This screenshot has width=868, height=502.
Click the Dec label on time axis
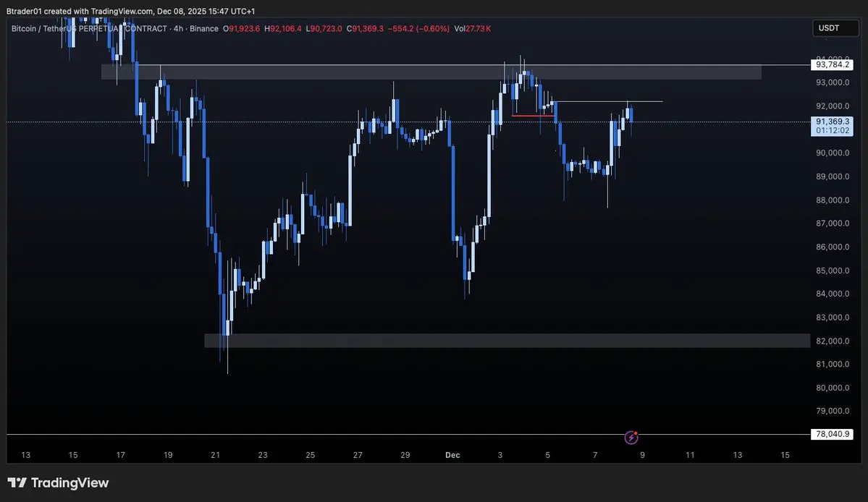click(x=452, y=455)
